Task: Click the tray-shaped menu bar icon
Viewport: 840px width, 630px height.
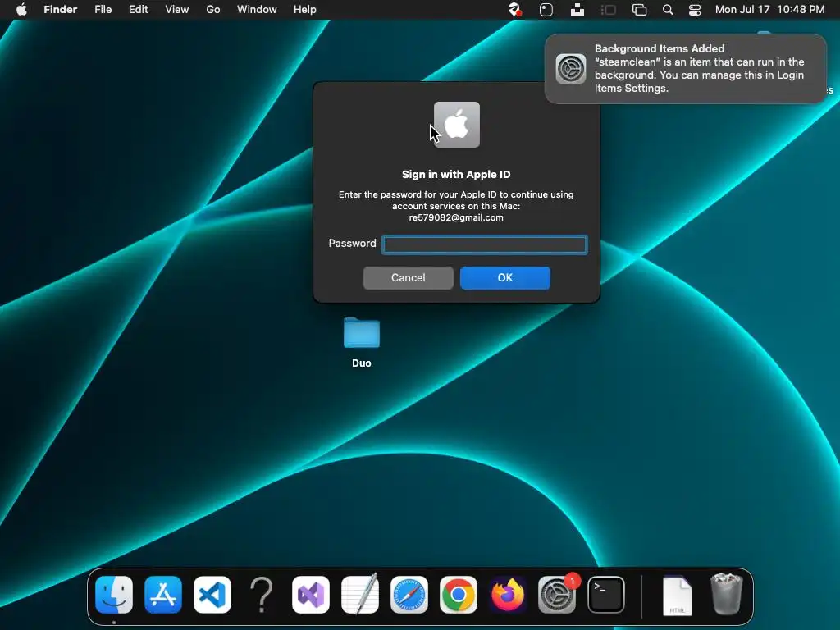Action: (577, 10)
